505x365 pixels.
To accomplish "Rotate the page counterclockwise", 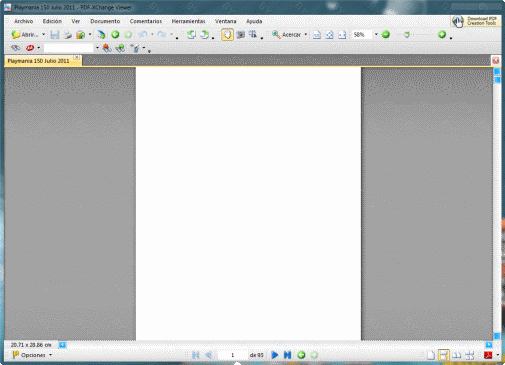I will pos(191,34).
